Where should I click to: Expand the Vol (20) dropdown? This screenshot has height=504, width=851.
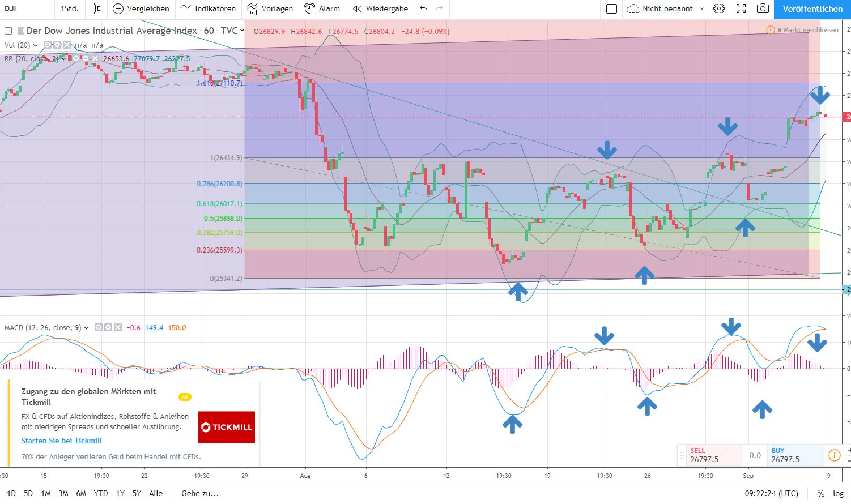(36, 45)
